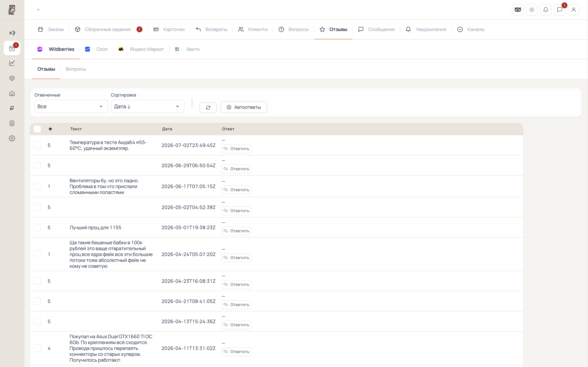This screenshot has width=588, height=367.
Task: Check the review dated 2026-07-02
Action: [x=37, y=145]
